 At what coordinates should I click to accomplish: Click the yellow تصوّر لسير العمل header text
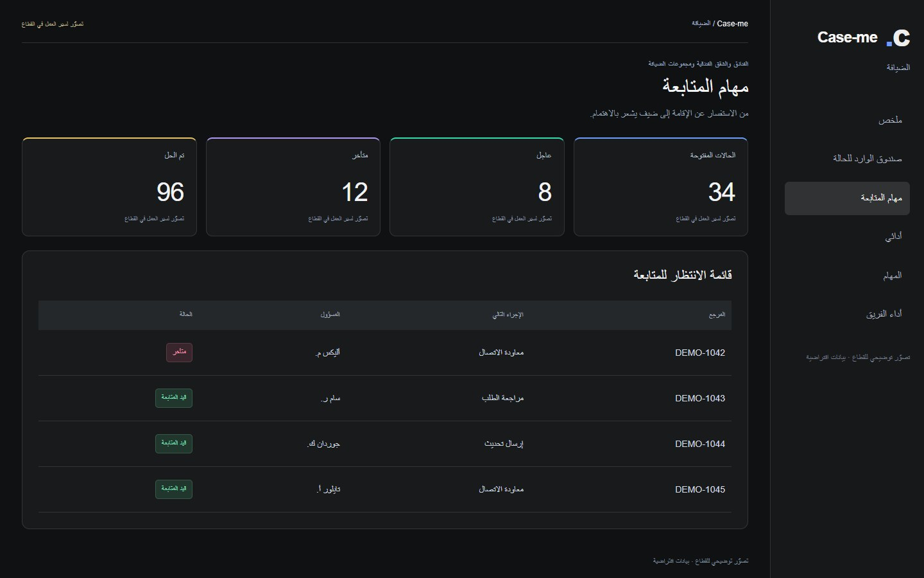coord(53,24)
